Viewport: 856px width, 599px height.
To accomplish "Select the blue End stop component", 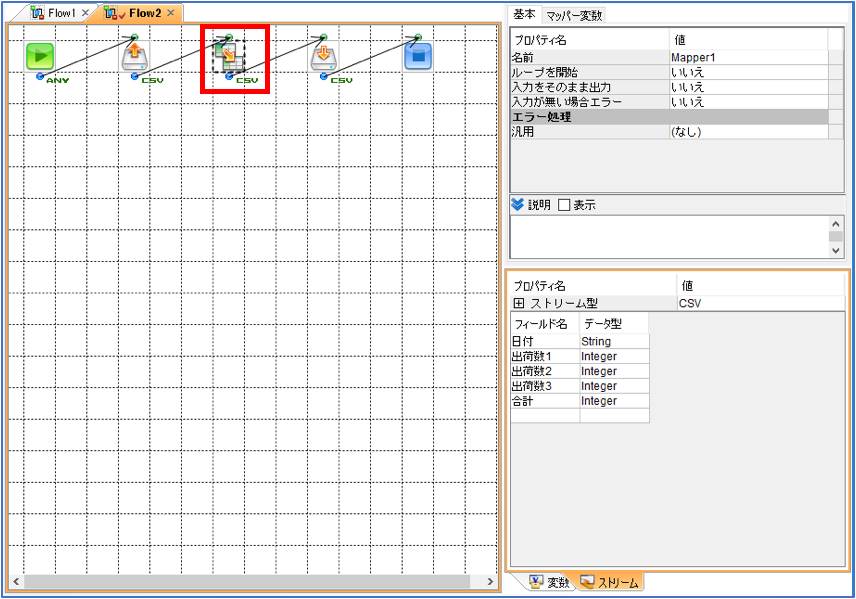I will [418, 56].
